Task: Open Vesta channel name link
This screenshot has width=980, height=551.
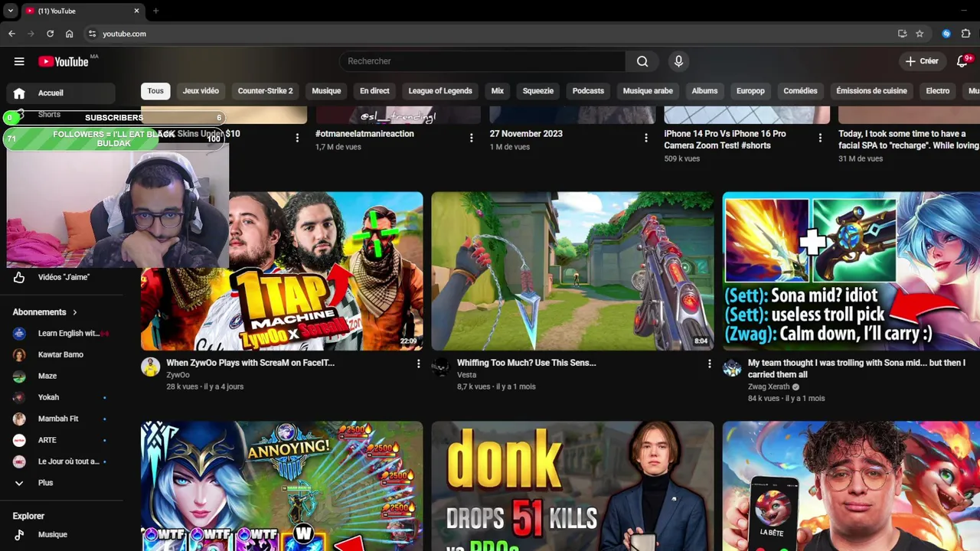Action: 466,375
